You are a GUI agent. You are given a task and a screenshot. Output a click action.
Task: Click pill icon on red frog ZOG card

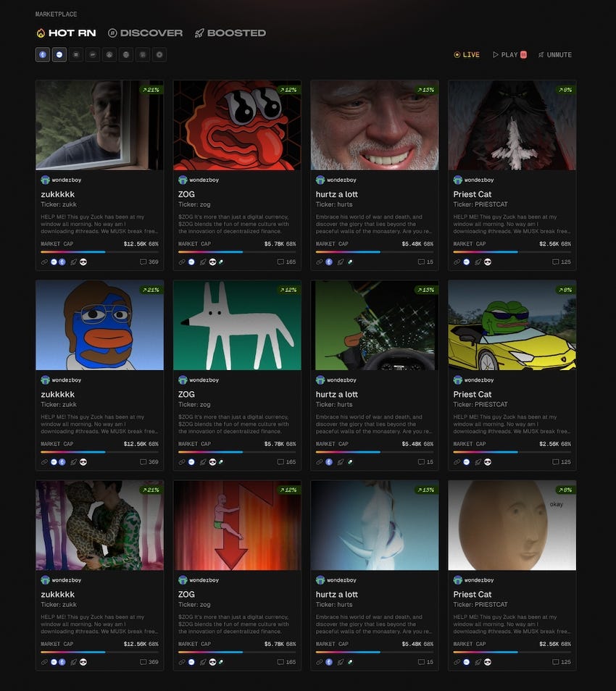[x=221, y=261]
